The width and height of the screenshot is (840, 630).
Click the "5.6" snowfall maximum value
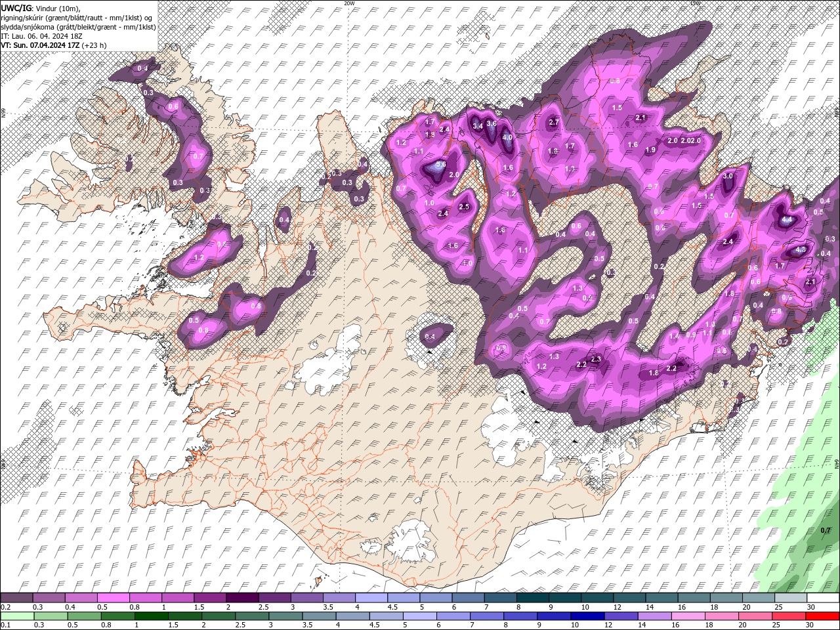point(441,165)
